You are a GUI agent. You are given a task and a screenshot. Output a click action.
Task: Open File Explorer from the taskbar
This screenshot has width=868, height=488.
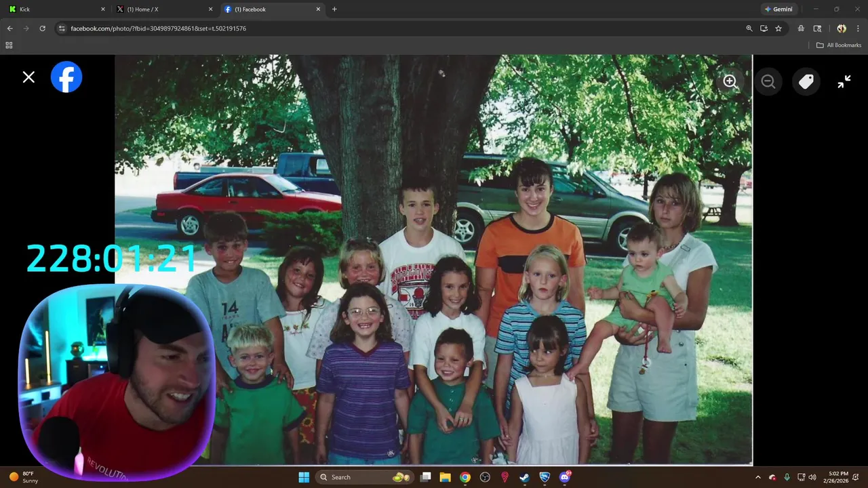[x=446, y=477]
